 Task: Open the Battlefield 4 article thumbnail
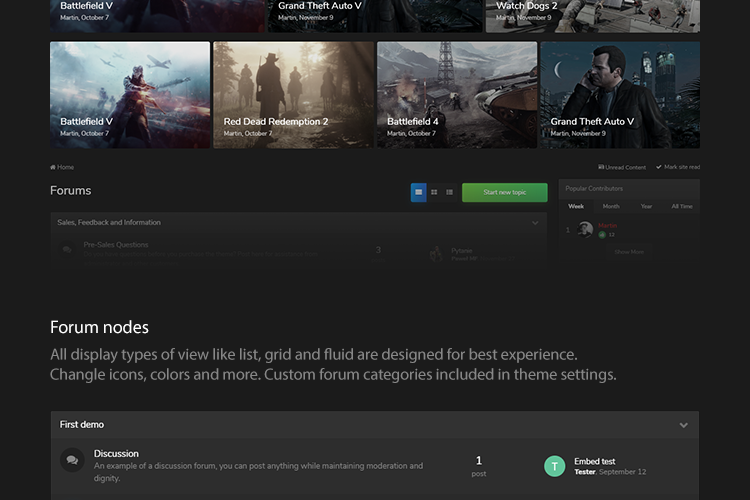[456, 95]
